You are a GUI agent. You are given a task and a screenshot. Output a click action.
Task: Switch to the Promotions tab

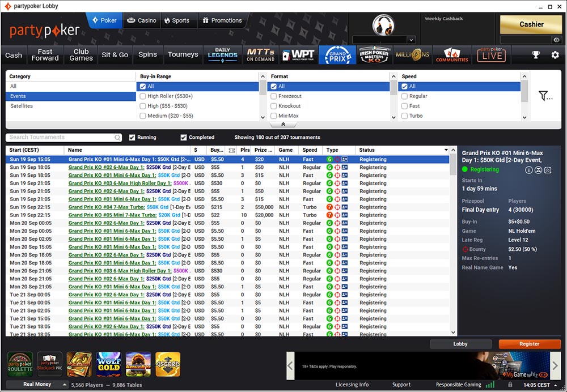pyautogui.click(x=222, y=20)
